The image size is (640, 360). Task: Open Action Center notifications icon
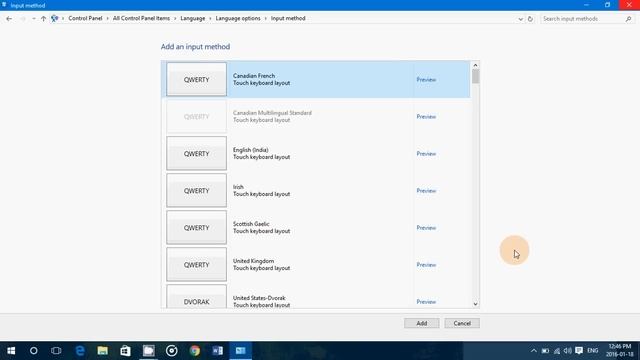click(x=579, y=351)
